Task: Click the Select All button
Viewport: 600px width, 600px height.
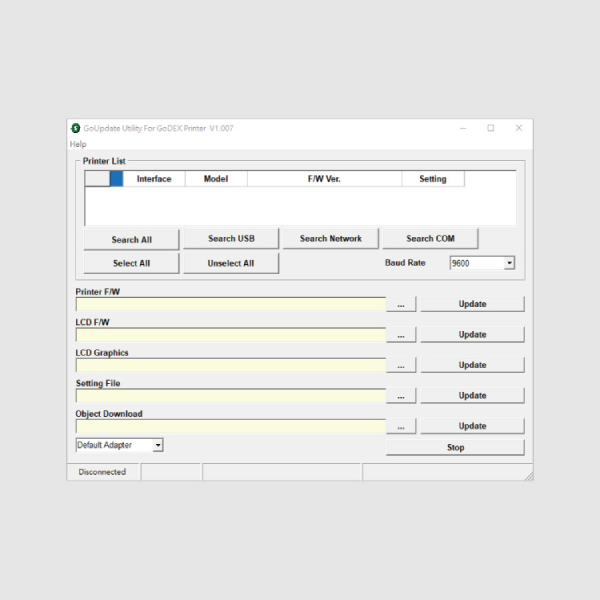Action: pos(131,263)
